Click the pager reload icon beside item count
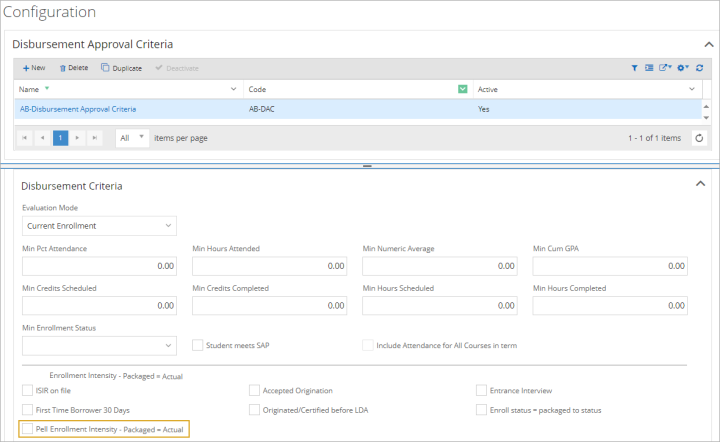 pos(699,138)
